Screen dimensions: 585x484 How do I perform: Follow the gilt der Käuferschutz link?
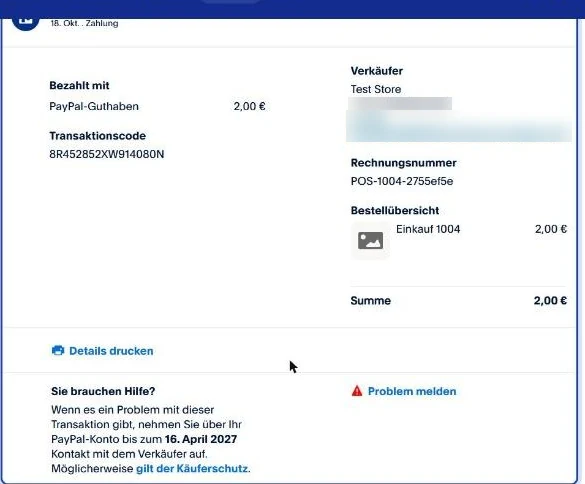pyautogui.click(x=192, y=468)
